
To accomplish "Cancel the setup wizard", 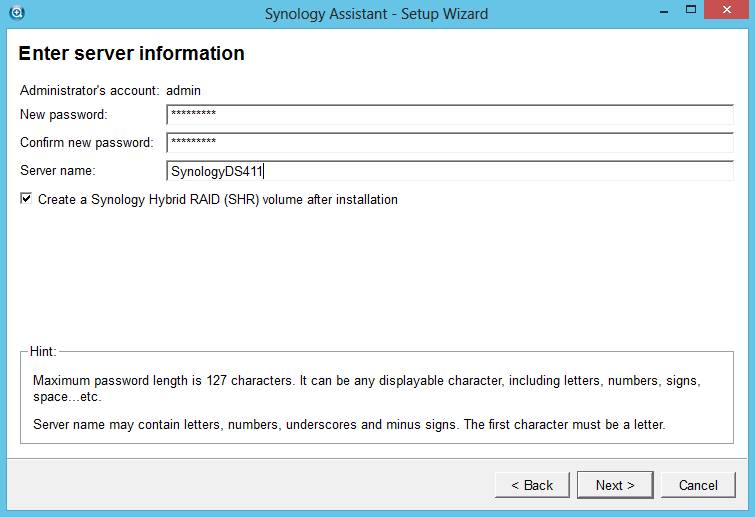I will coord(698,485).
